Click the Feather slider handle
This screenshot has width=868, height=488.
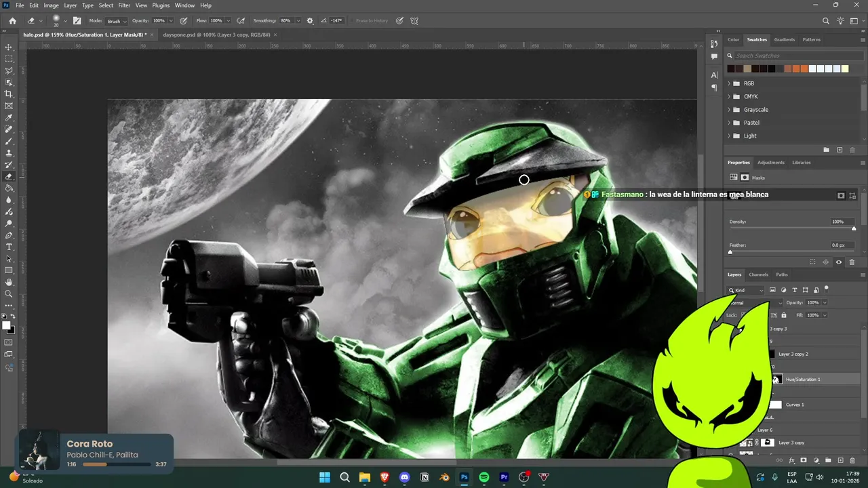tap(730, 251)
